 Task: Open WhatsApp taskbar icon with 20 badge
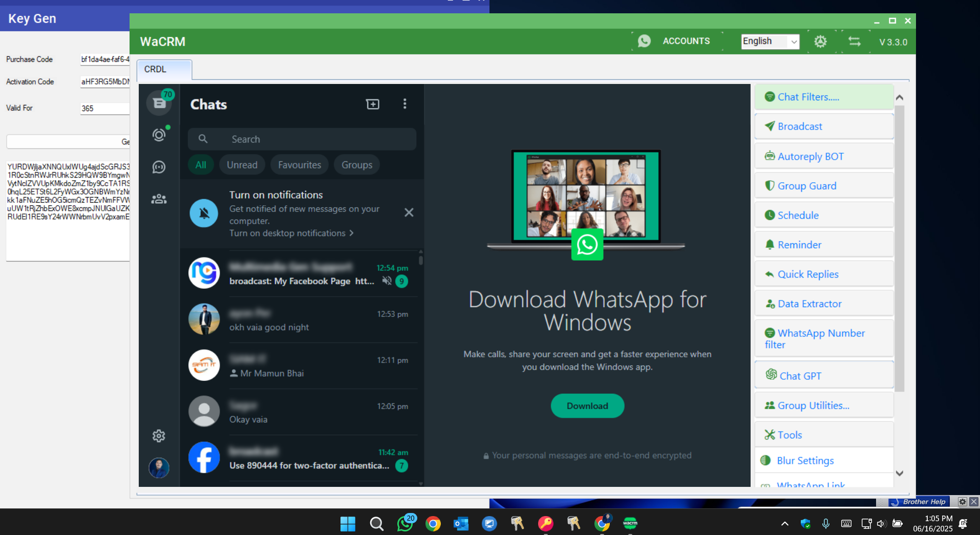(x=406, y=523)
